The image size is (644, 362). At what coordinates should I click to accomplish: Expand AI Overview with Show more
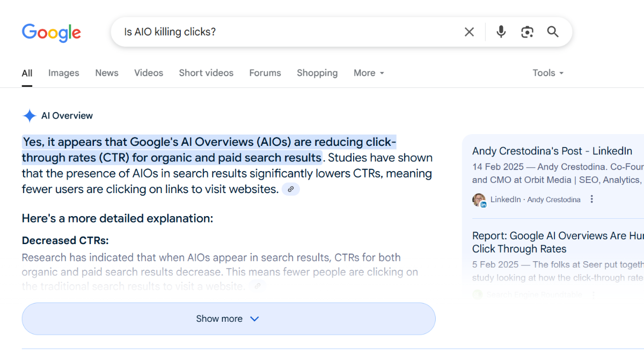click(228, 319)
